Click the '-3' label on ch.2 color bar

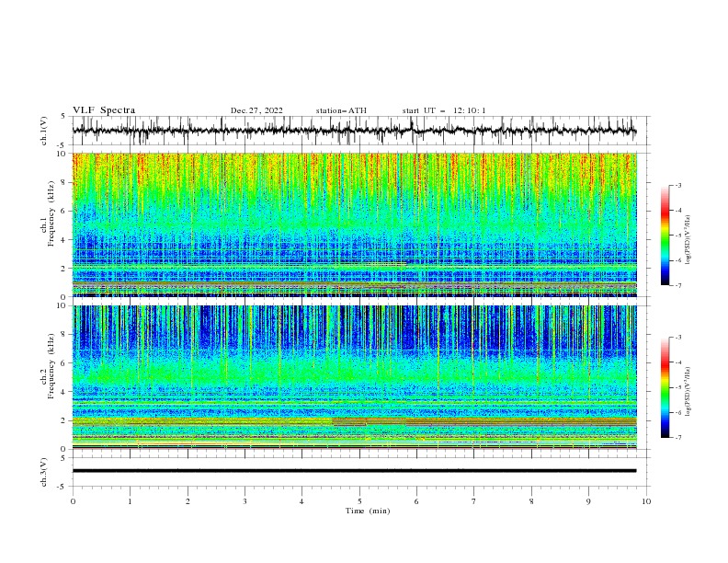677,338
